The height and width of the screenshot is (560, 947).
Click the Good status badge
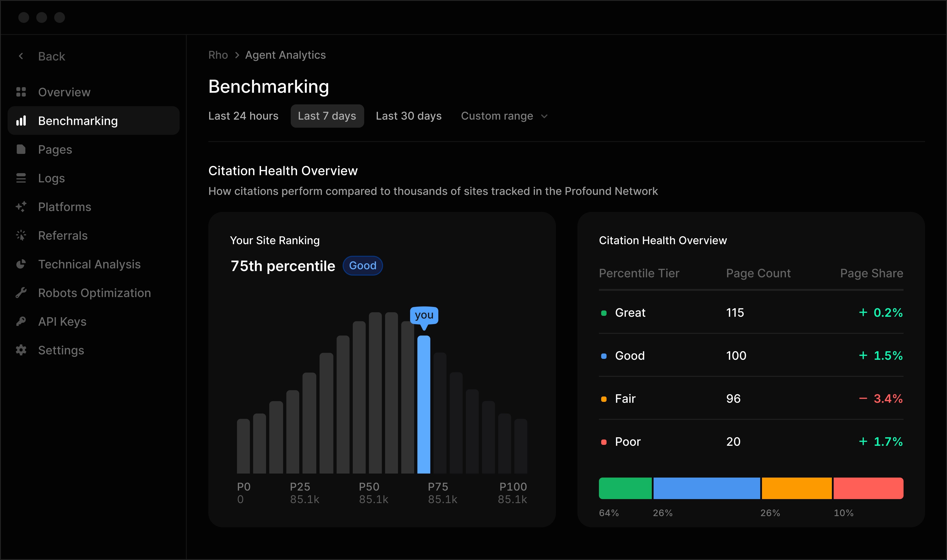(363, 266)
